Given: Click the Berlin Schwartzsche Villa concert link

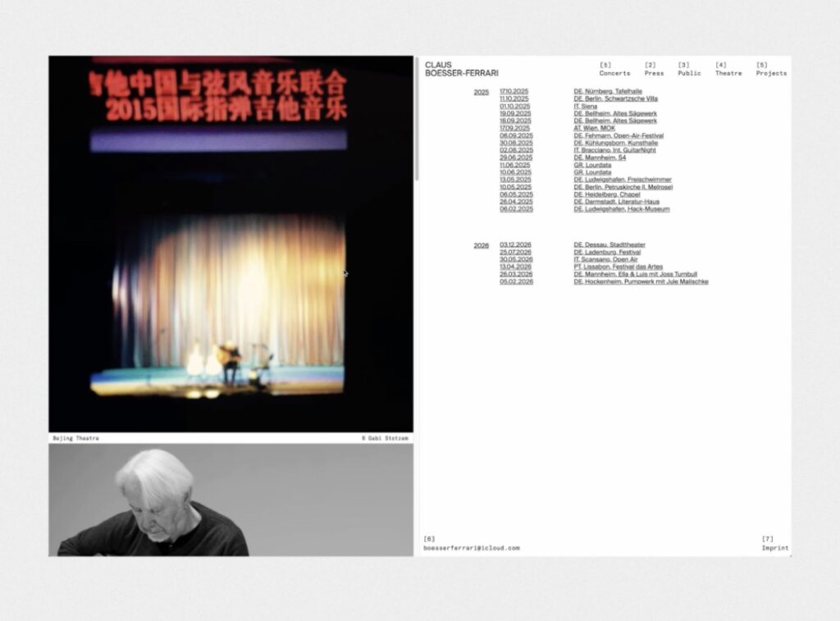Looking at the screenshot, I should pyautogui.click(x=615, y=98).
